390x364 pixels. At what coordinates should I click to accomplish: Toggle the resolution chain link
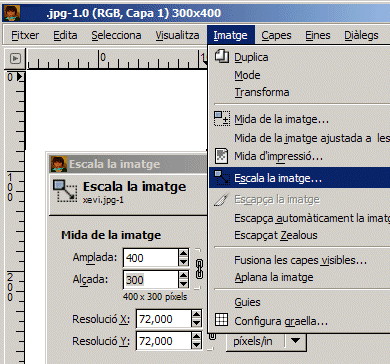(212, 337)
